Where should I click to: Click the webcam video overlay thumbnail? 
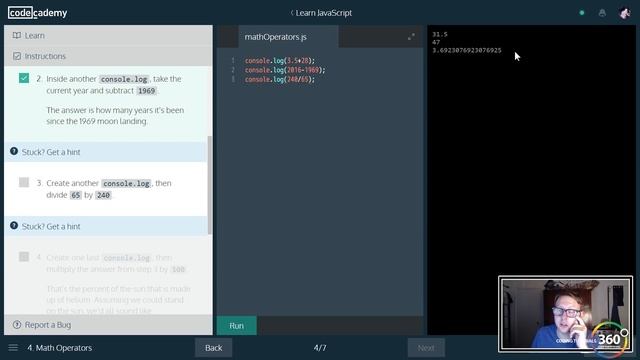click(565, 313)
